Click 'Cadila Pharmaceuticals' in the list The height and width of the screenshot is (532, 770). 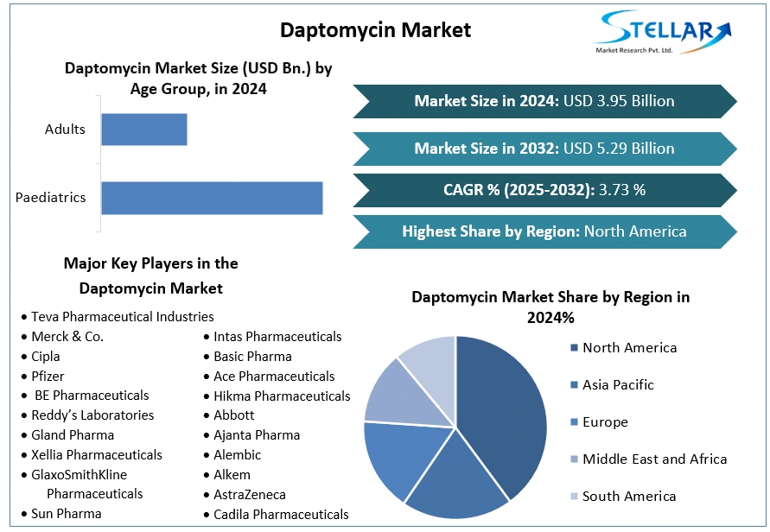(281, 515)
